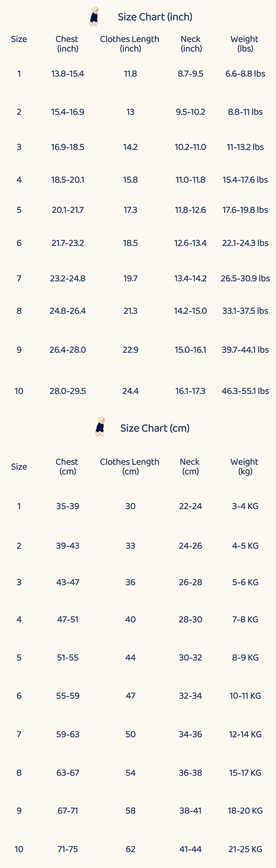Click the 10-11 KG weight value
The width and height of the screenshot is (276, 868).
click(245, 696)
